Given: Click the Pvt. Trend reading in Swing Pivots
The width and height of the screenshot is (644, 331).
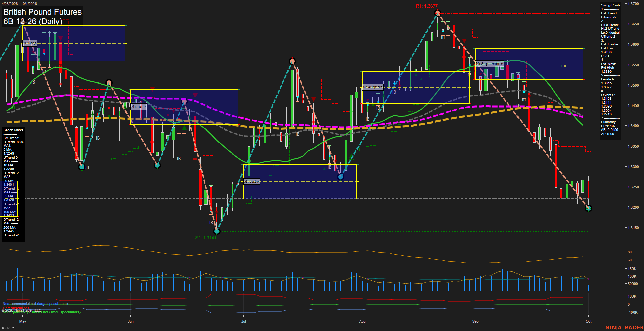Looking at the screenshot, I should [x=609, y=15].
